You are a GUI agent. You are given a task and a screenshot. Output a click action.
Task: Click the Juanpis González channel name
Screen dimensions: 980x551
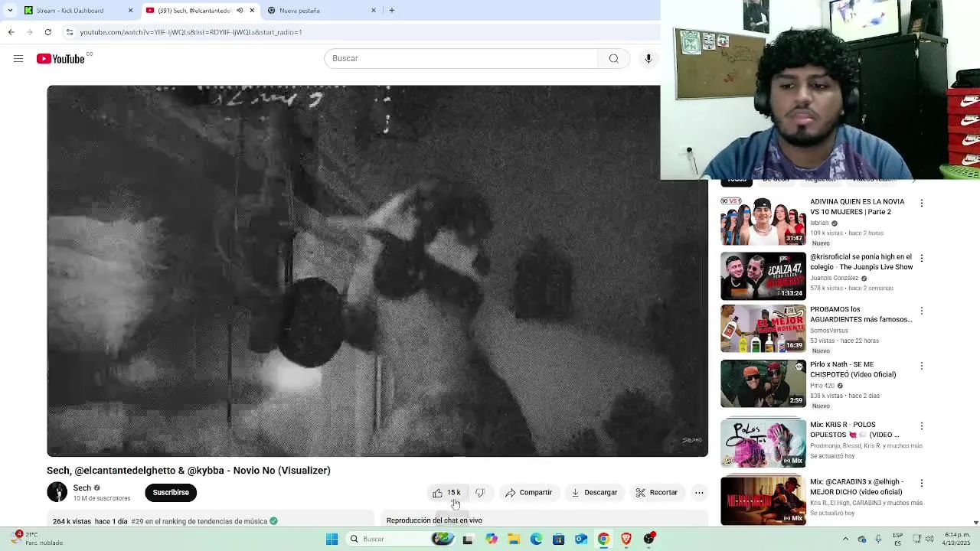[834, 278]
